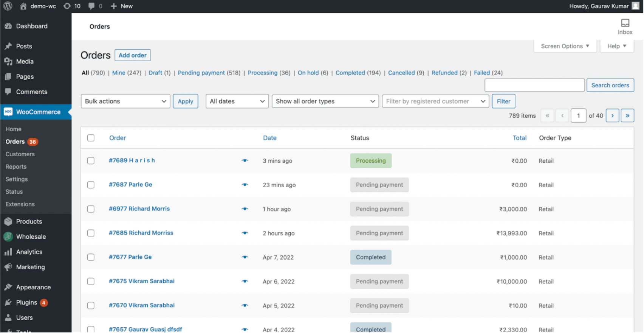Expand Screen Options panel
The image size is (644, 336).
(x=565, y=46)
